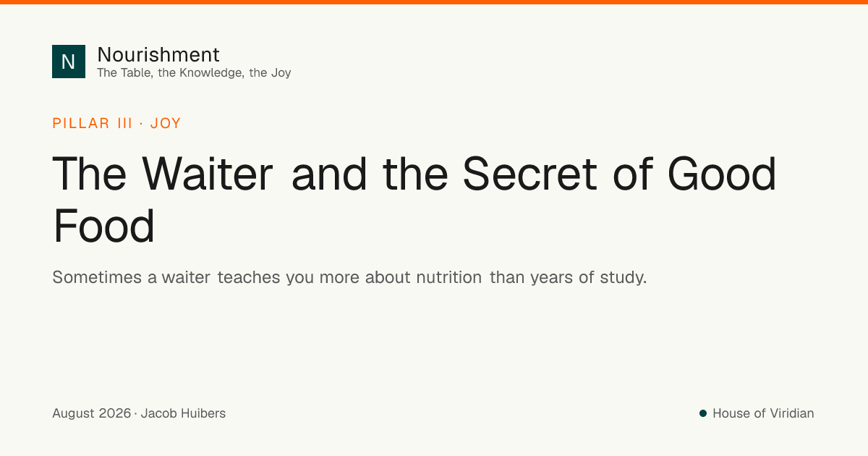Click the dot between date and author
868x456 pixels.
pyautogui.click(x=136, y=414)
